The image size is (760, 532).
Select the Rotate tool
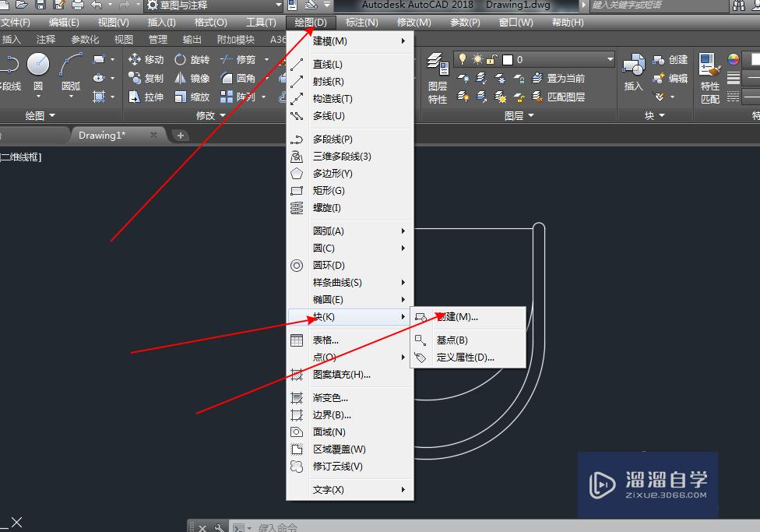[x=192, y=60]
